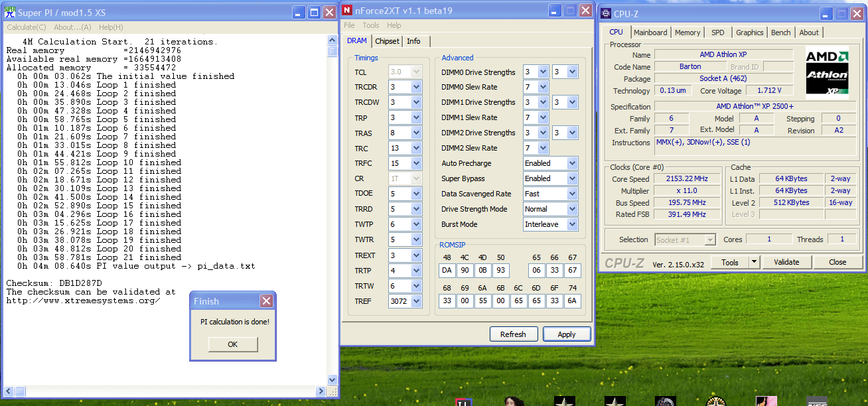Open the DIMM2 Slew Rate dropdown
The width and height of the screenshot is (868, 406).
[x=543, y=148]
